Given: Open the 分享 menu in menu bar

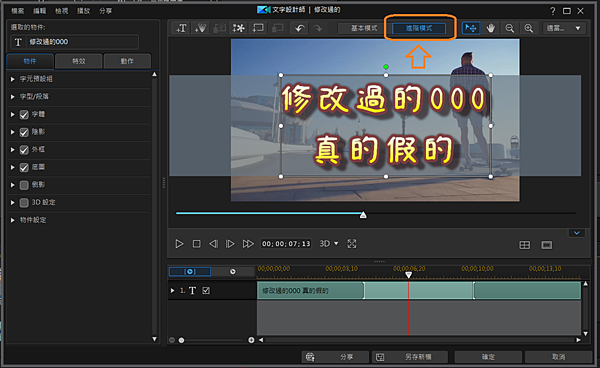Looking at the screenshot, I should (x=106, y=11).
